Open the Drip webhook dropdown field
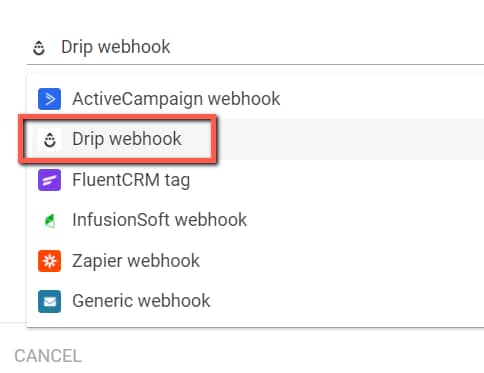 click(x=255, y=47)
